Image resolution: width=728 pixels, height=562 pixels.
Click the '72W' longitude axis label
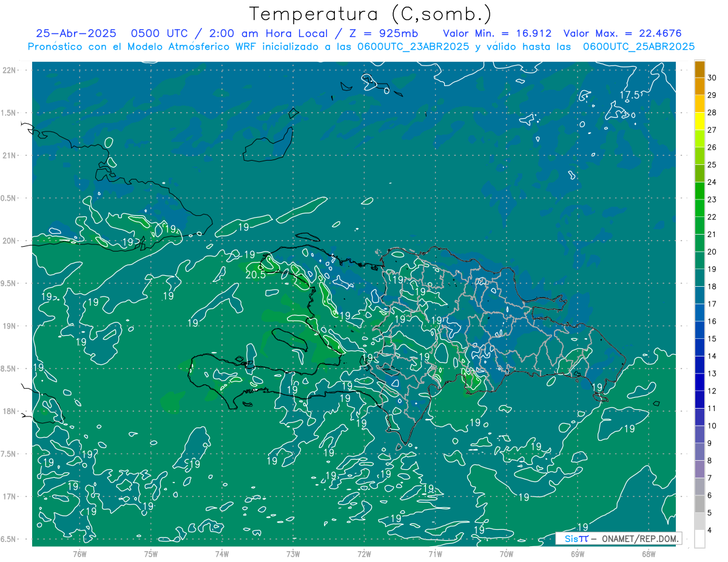tap(364, 554)
